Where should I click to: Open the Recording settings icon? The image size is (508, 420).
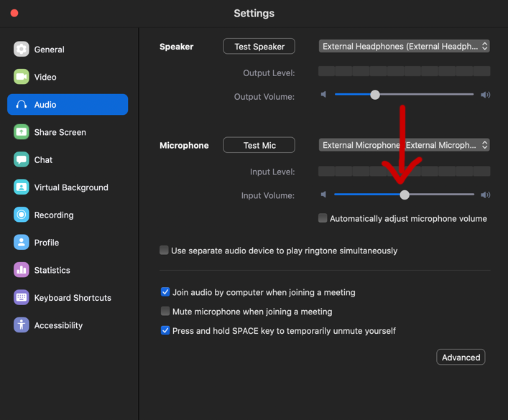pyautogui.click(x=22, y=215)
